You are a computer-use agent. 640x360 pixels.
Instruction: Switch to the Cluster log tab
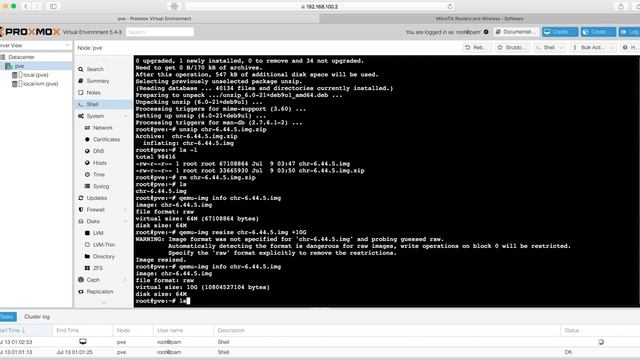click(x=37, y=317)
